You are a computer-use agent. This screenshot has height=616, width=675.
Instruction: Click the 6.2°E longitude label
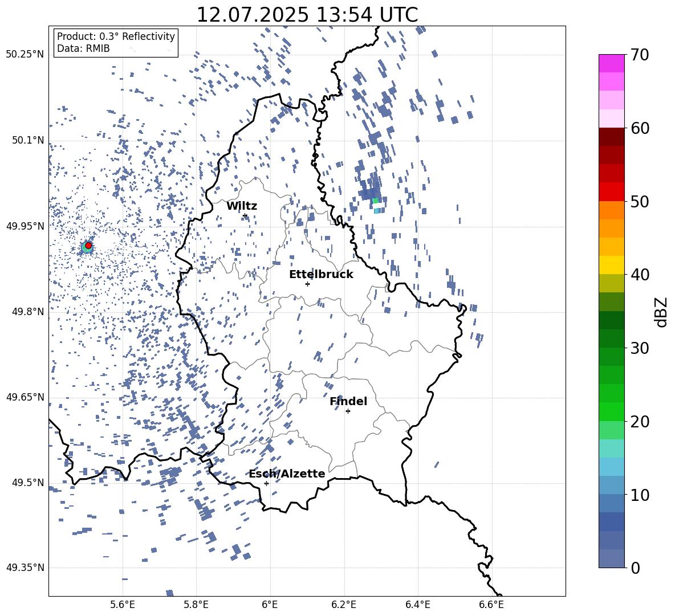344,605
